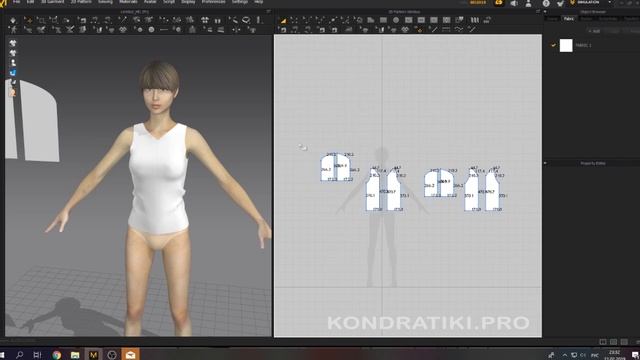The image size is (640, 360).
Task: Select the orange Select/Move tool in 3D toolbar
Action: pos(28,20)
